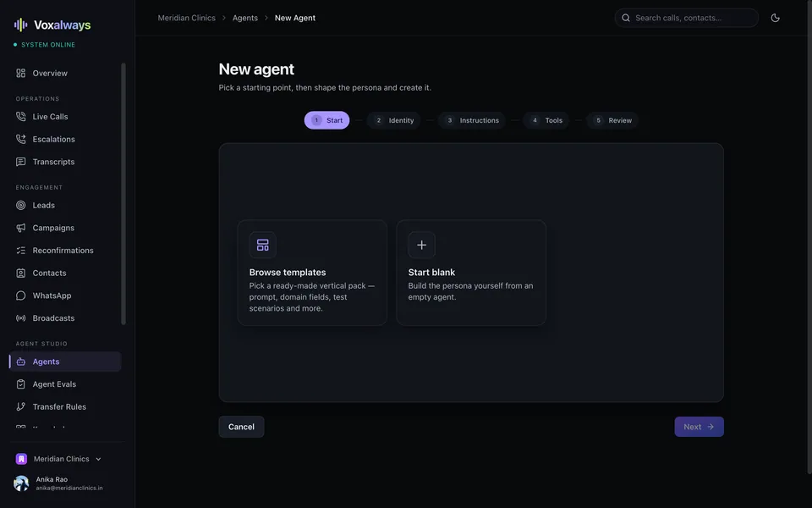Open Agent Evals from the sidebar
Viewport: 812px width, 508px height.
[54, 384]
